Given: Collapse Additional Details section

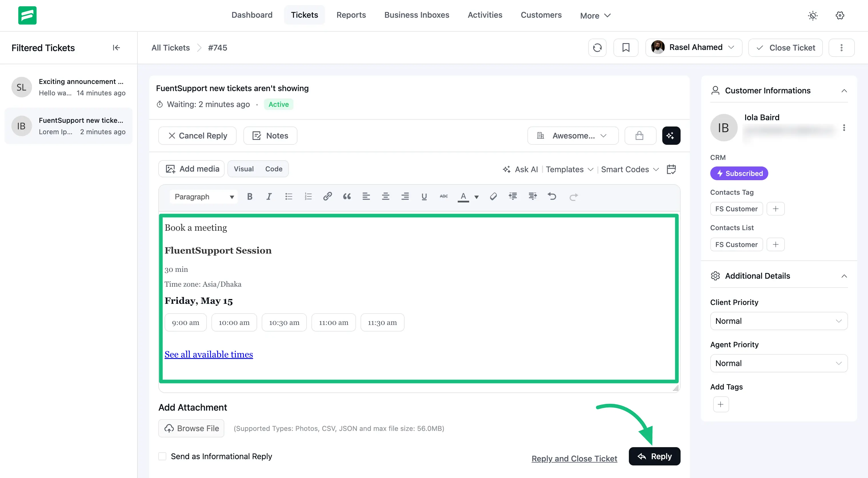Looking at the screenshot, I should click(x=844, y=276).
